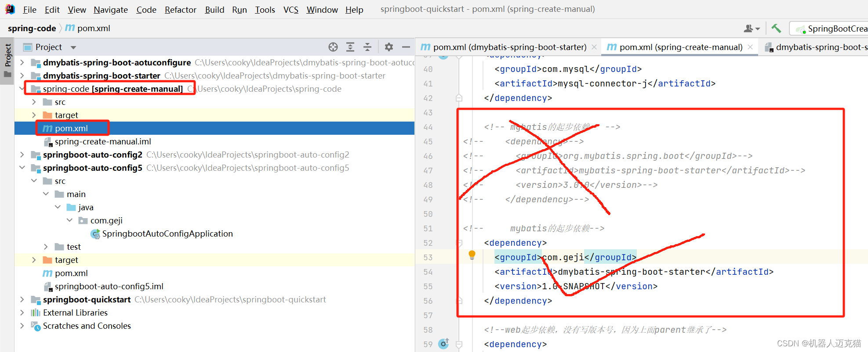Open the Window menu

click(x=322, y=10)
